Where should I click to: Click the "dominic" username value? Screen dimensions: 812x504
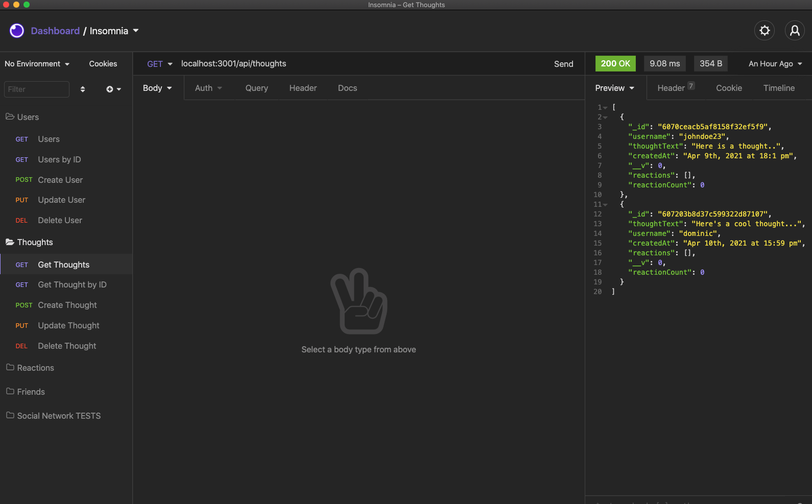(x=698, y=233)
